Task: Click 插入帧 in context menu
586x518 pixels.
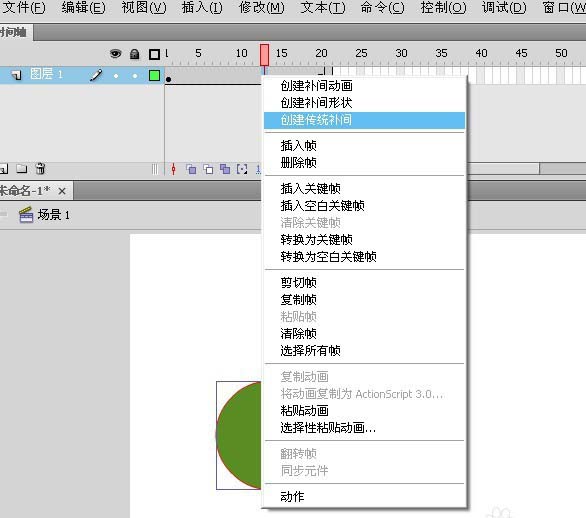Action: [x=364, y=145]
